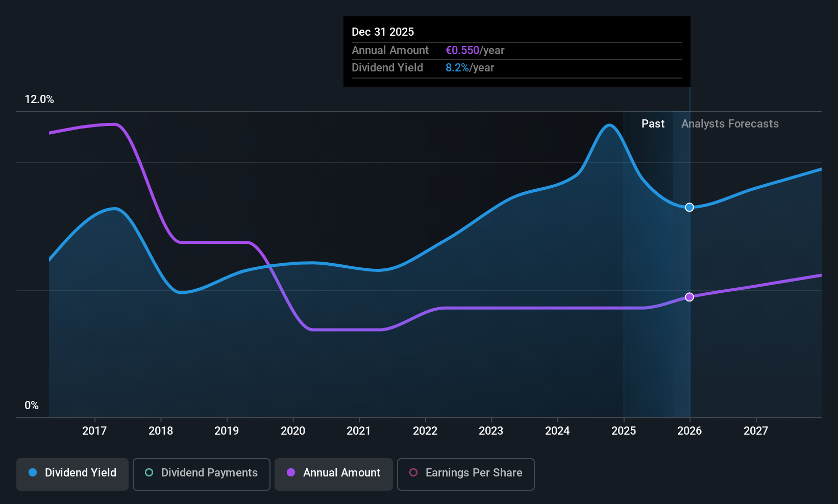Click the 2022 x-axis year label
The height and width of the screenshot is (504, 838).
[425, 431]
